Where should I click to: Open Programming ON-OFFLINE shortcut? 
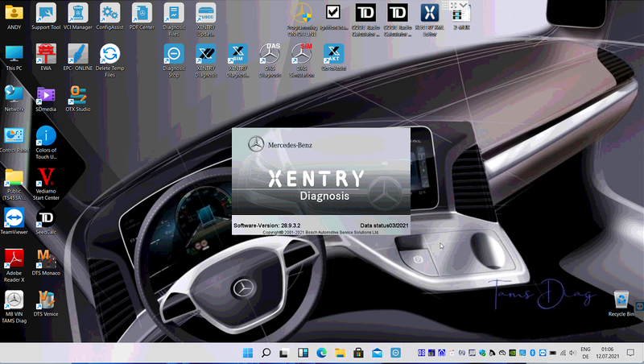[302, 19]
